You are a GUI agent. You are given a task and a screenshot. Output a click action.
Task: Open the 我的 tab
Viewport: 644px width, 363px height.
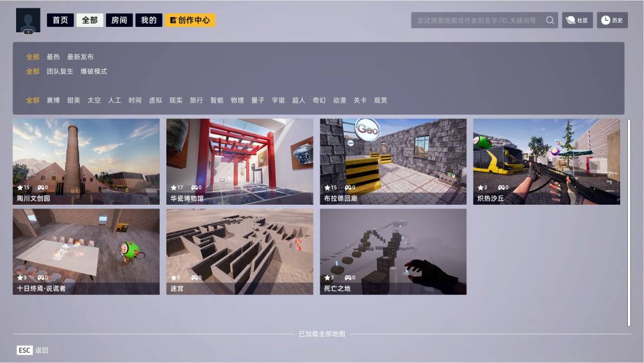148,20
